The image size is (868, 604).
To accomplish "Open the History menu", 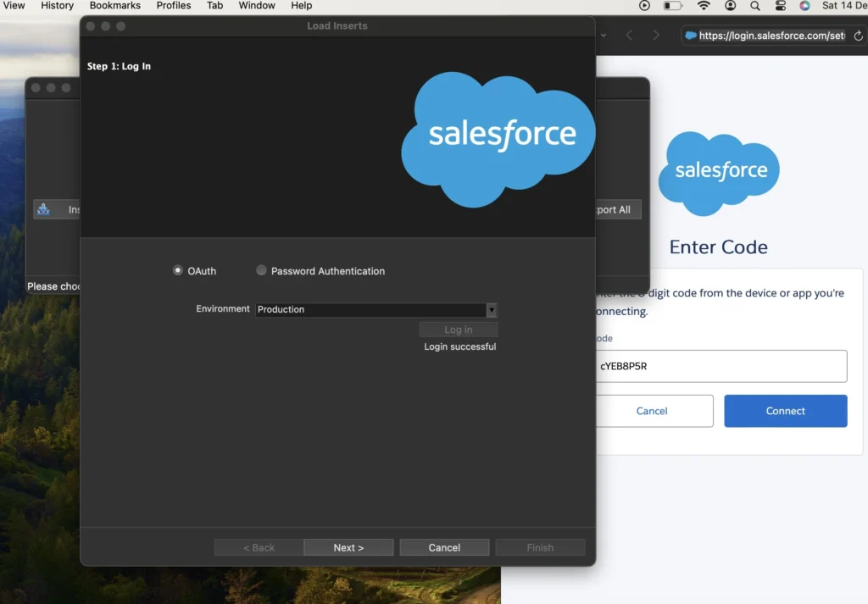I will coord(57,6).
